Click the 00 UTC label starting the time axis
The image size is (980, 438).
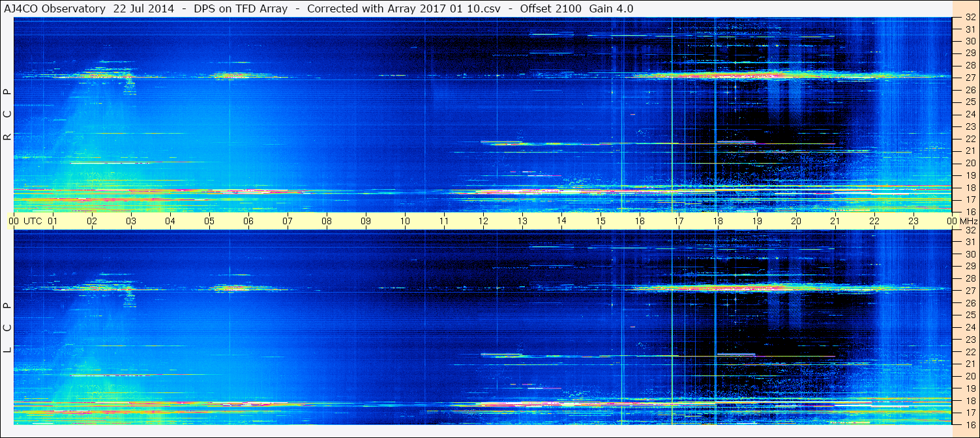(25, 221)
